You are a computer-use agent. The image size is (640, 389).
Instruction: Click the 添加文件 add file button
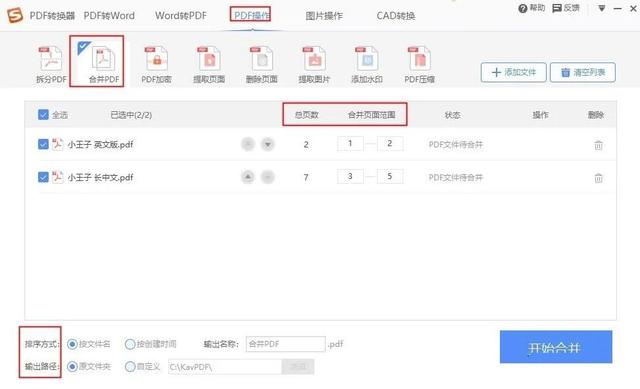click(x=513, y=73)
